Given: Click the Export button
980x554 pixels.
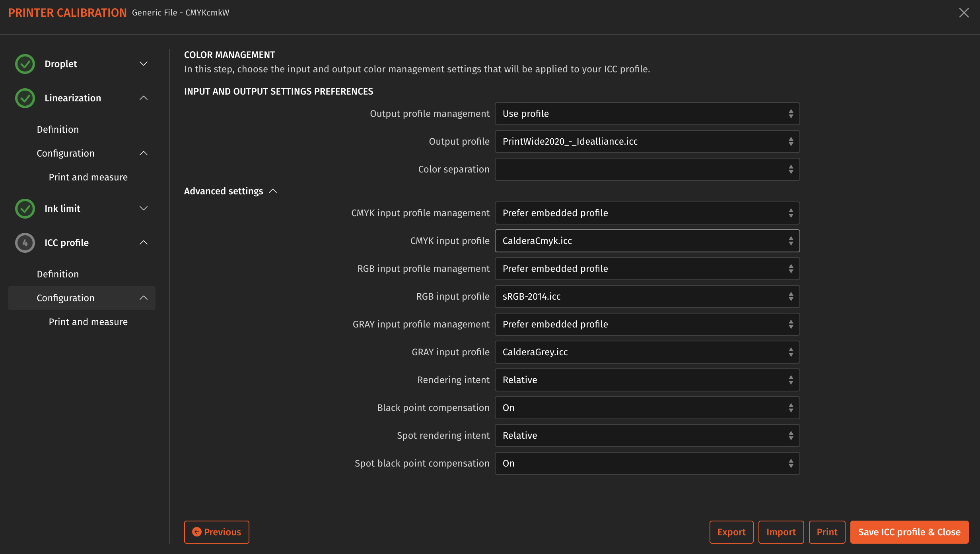Looking at the screenshot, I should point(731,532).
